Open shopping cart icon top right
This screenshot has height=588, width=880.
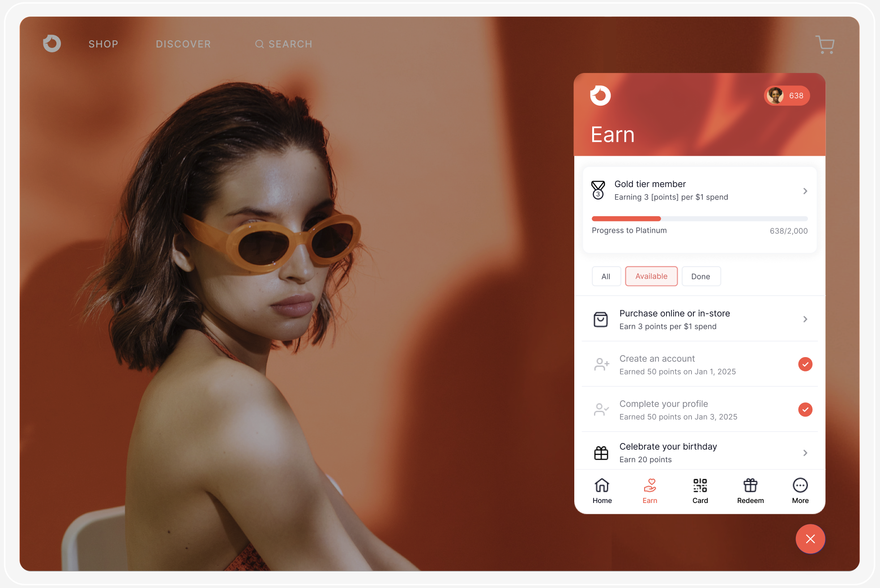click(825, 44)
